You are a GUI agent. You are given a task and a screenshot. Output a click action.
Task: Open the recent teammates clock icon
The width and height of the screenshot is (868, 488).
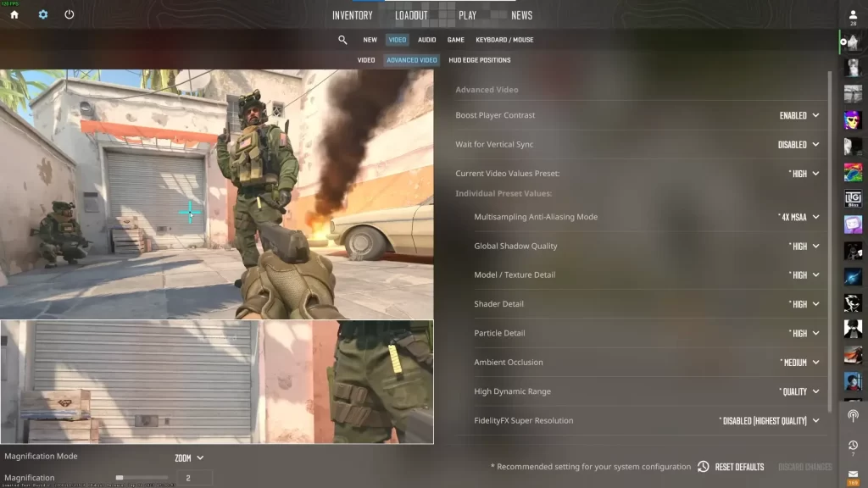click(853, 446)
